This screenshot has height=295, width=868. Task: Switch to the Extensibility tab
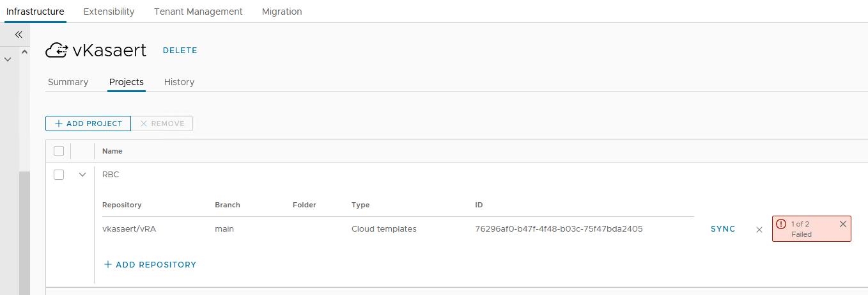coord(109,12)
